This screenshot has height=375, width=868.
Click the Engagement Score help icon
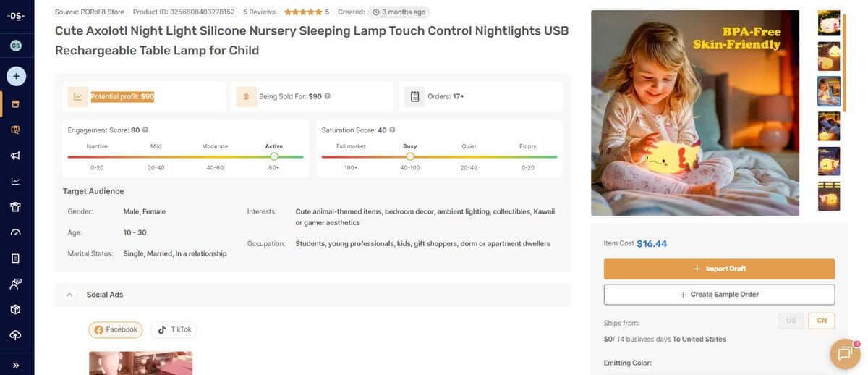[x=145, y=130]
